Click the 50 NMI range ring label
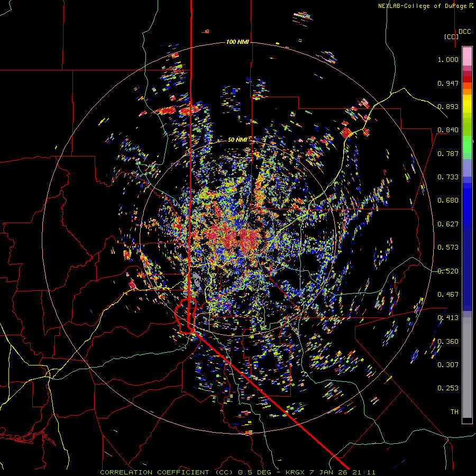 click(x=237, y=140)
